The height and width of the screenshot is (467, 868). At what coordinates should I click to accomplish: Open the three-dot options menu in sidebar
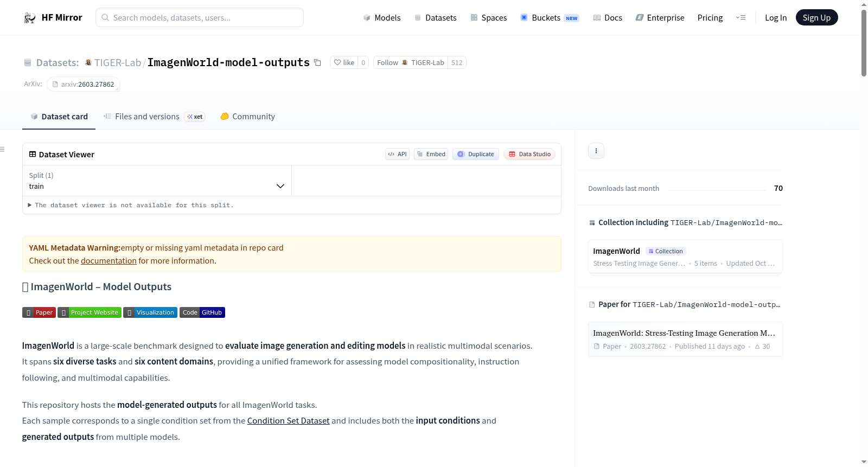tap(596, 151)
